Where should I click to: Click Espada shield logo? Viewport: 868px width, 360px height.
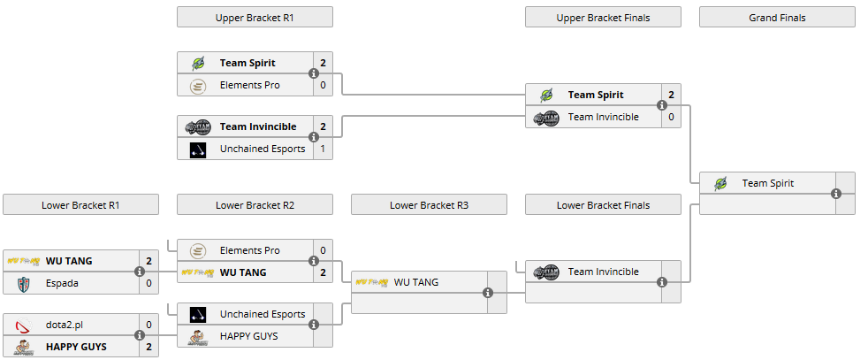point(24,284)
